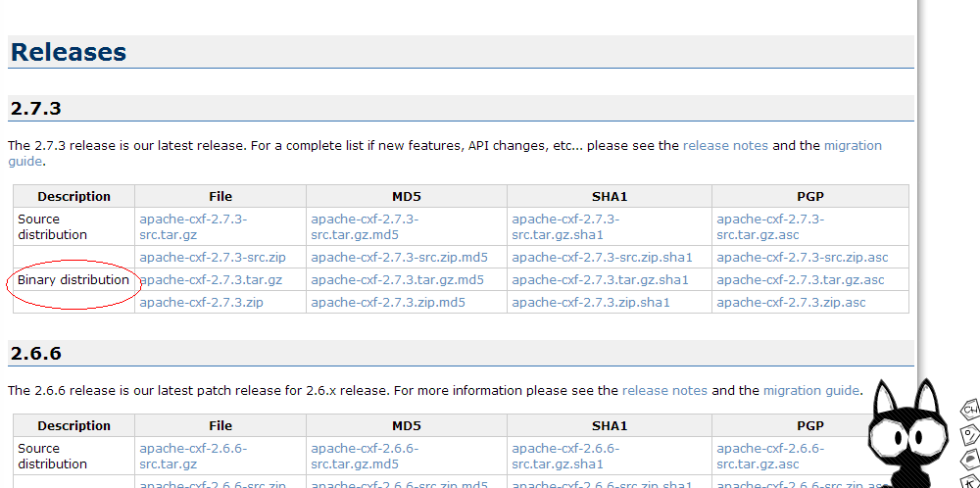This screenshot has height=488, width=980.
Task: Download binary apache-cxf-2.7.3.tar.gz
Action: [211, 280]
